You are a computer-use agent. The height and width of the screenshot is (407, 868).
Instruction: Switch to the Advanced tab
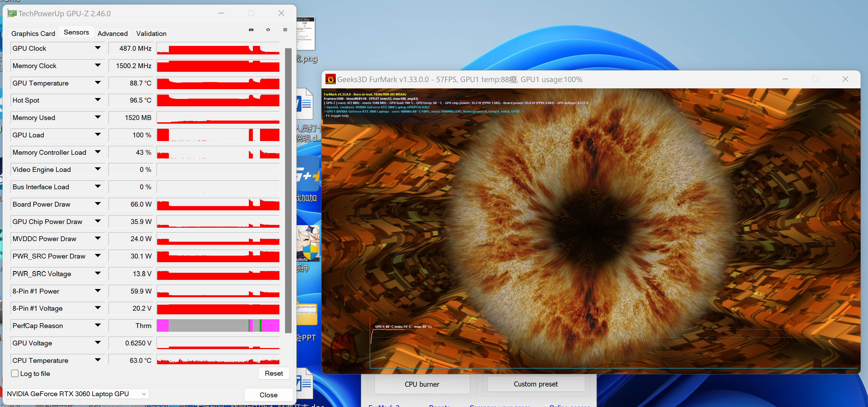(112, 33)
